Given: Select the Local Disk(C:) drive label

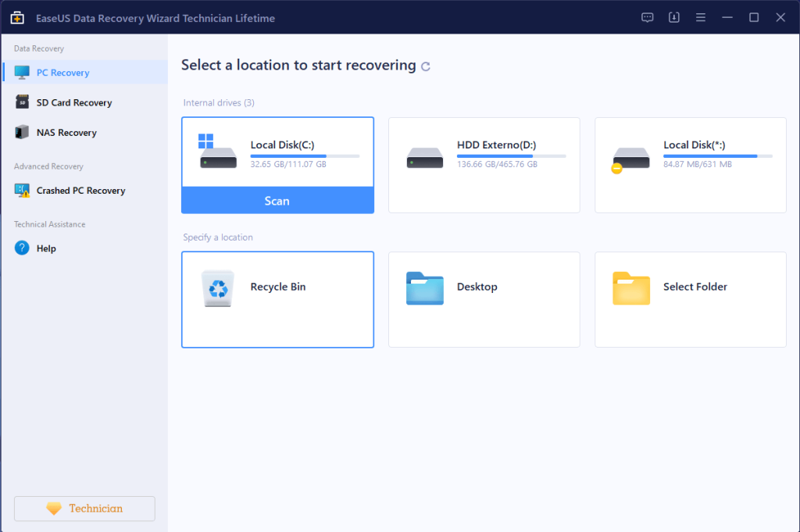Looking at the screenshot, I should (282, 145).
